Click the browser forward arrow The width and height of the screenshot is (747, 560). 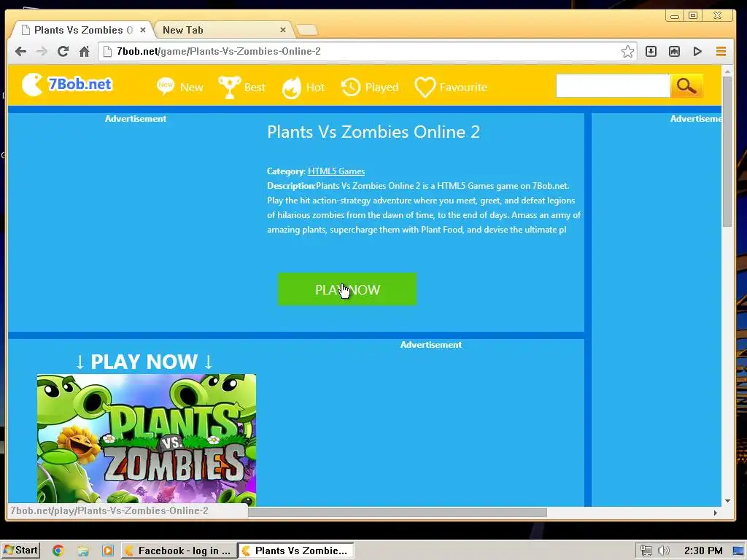coord(42,52)
